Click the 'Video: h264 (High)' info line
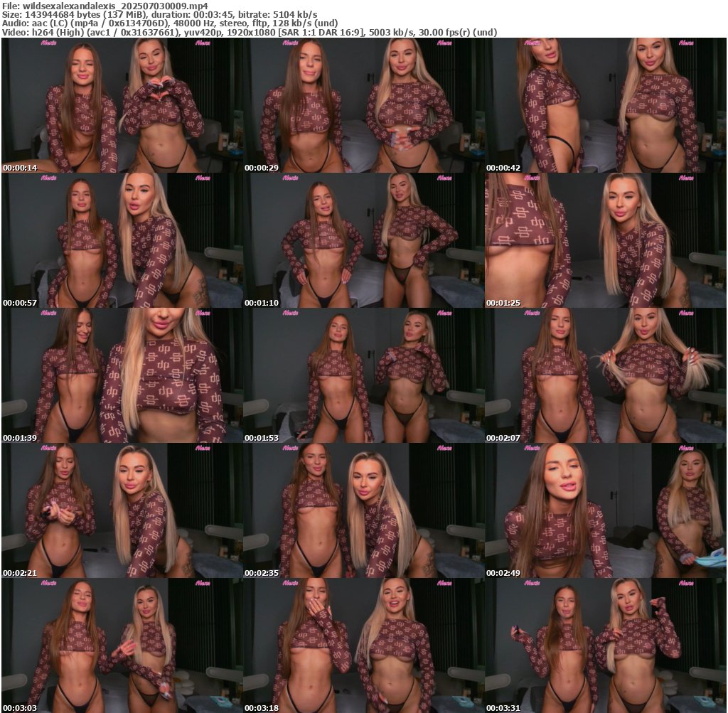728x713 pixels. pyautogui.click(x=250, y=32)
